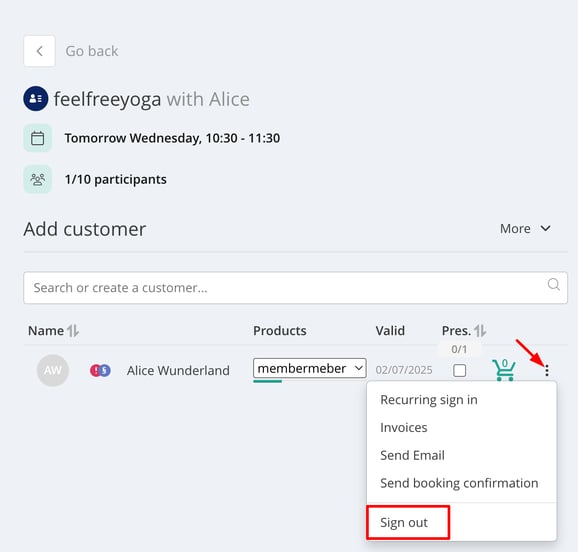This screenshot has height=552, width=578.
Task: Click the AW avatar circle
Action: (53, 370)
